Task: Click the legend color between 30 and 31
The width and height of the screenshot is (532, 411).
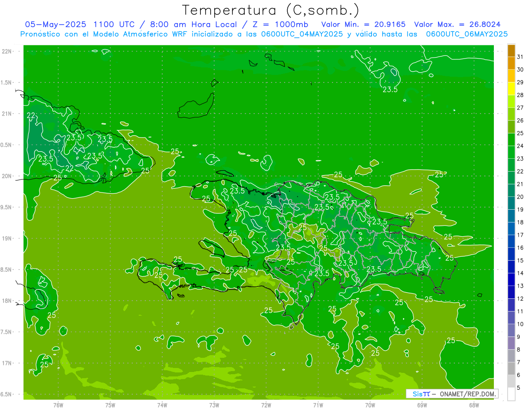Action: click(x=511, y=63)
